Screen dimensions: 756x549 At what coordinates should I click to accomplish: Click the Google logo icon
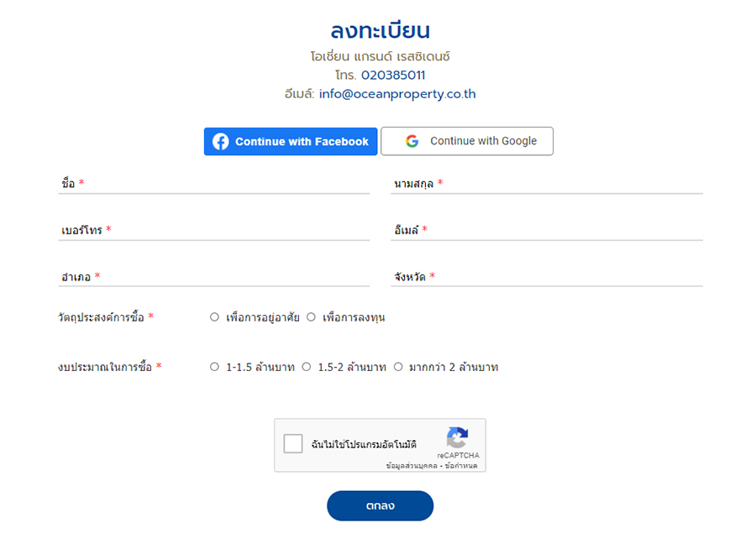pos(412,141)
